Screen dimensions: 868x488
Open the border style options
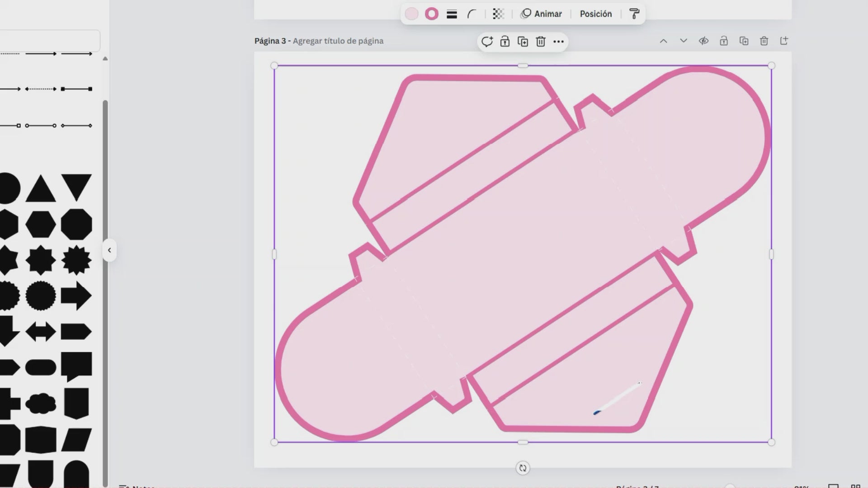point(452,14)
